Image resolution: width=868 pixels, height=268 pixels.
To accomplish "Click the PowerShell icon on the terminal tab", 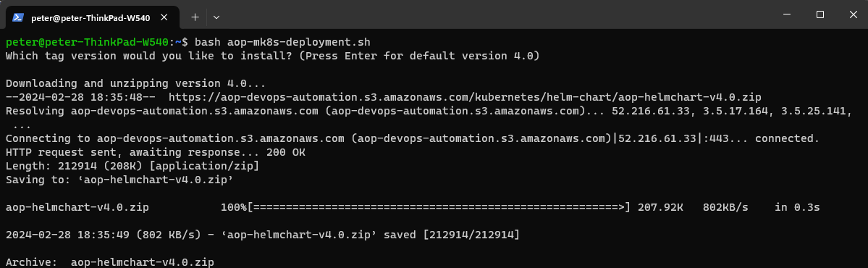I will 18,17.
